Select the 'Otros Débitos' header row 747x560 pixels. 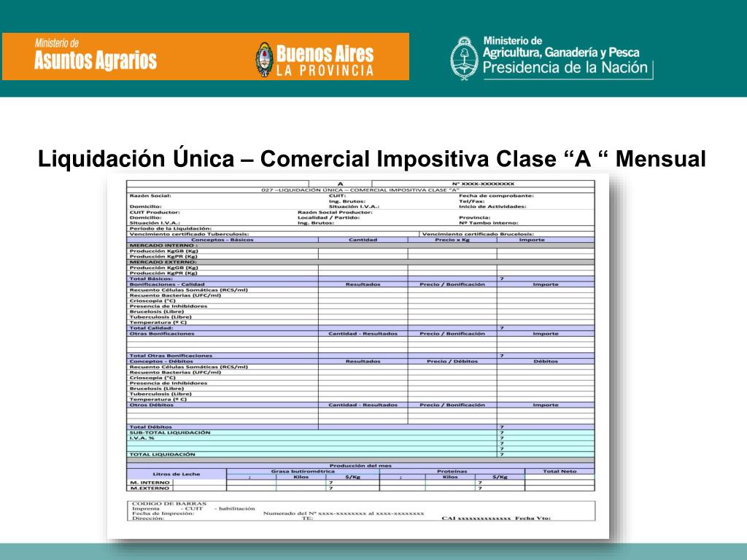[360, 405]
